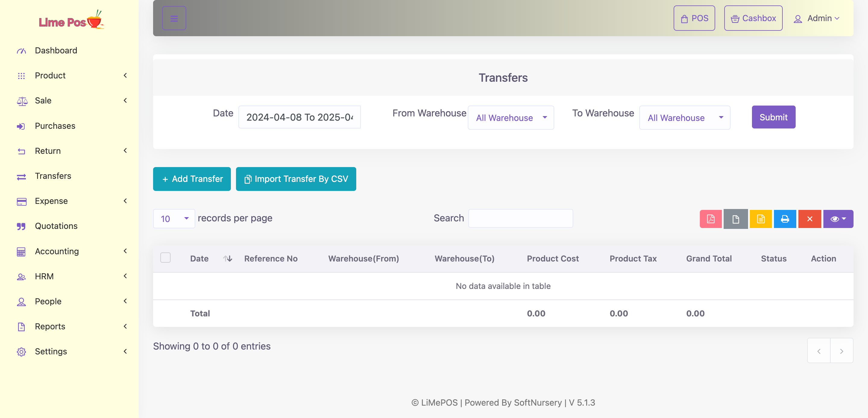Expand the Product submenu chevron
The image size is (868, 418).
tap(125, 75)
